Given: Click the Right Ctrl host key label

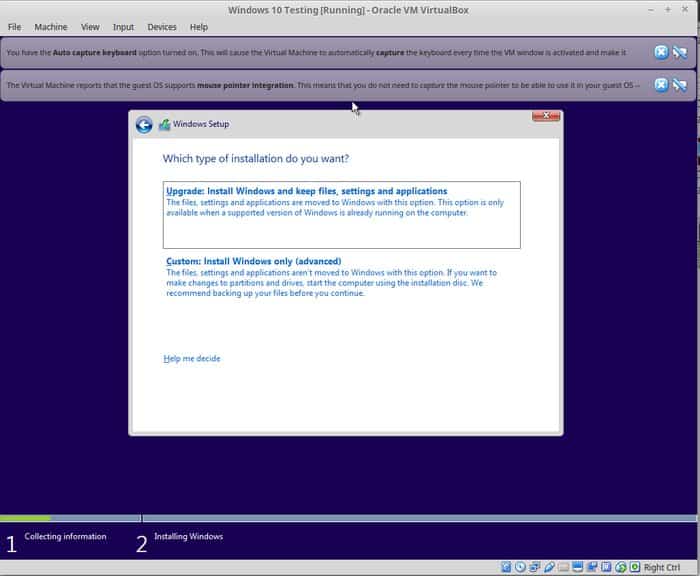Looking at the screenshot, I should pos(662,568).
